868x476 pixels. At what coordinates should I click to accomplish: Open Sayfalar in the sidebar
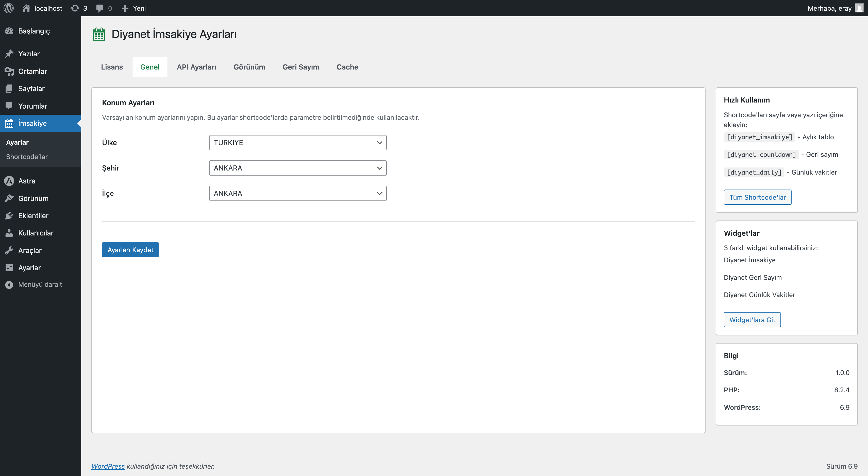click(40, 89)
